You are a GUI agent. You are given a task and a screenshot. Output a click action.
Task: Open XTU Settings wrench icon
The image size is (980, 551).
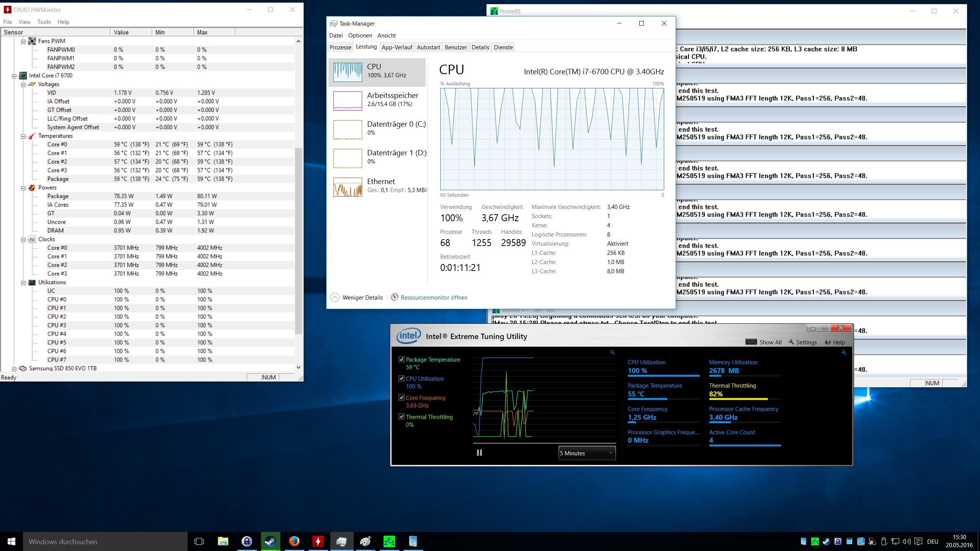click(x=792, y=342)
